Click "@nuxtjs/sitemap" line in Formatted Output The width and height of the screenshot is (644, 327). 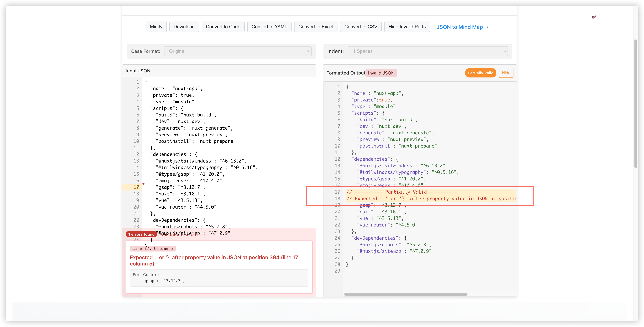[394, 251]
